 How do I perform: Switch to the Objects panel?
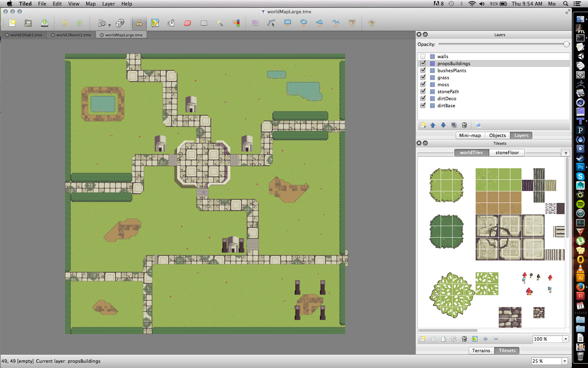[497, 135]
